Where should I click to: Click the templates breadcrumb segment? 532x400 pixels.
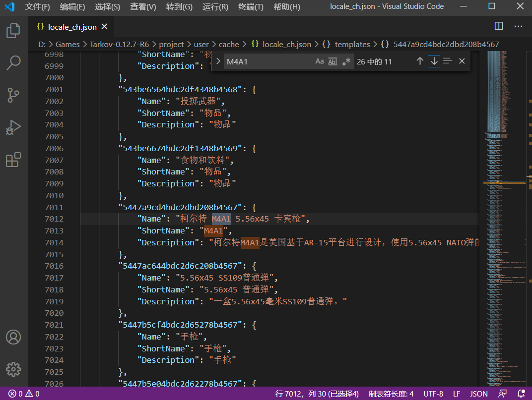click(346, 45)
